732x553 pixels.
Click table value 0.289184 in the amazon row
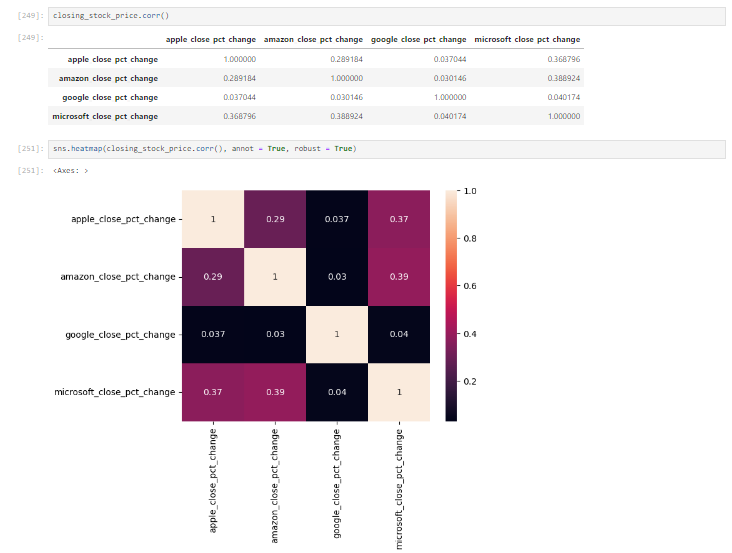(239, 78)
